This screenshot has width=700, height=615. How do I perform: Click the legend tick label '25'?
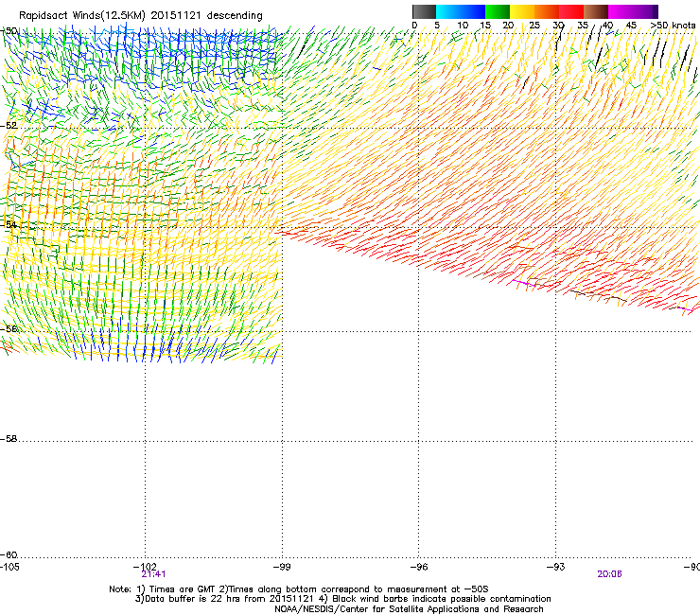[x=534, y=26]
